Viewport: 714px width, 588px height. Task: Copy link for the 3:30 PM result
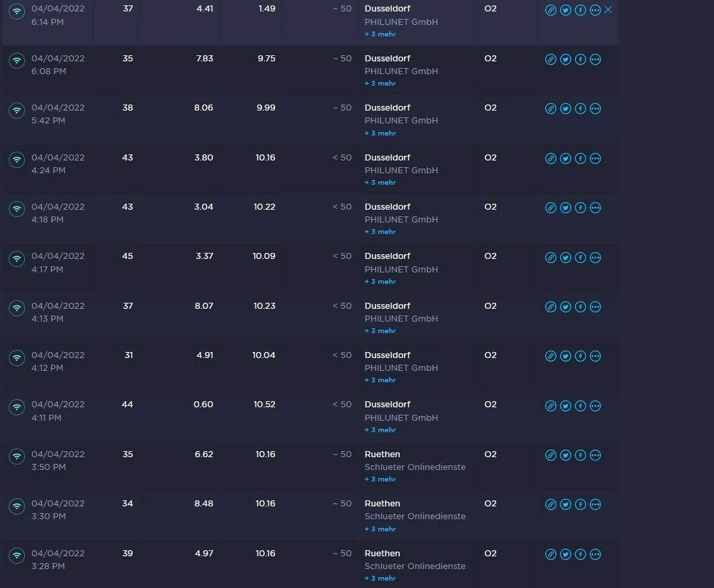[x=551, y=504]
